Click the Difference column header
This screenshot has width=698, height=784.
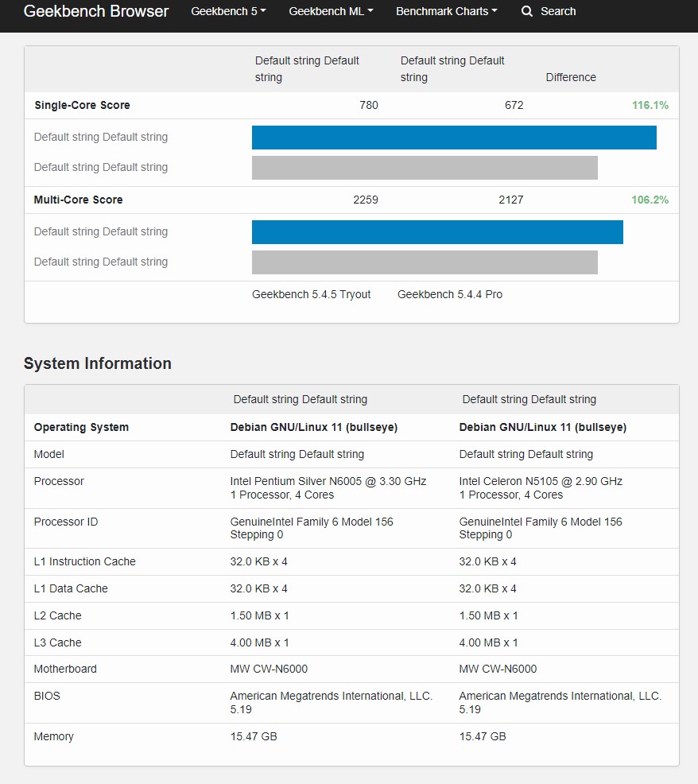[x=571, y=77]
